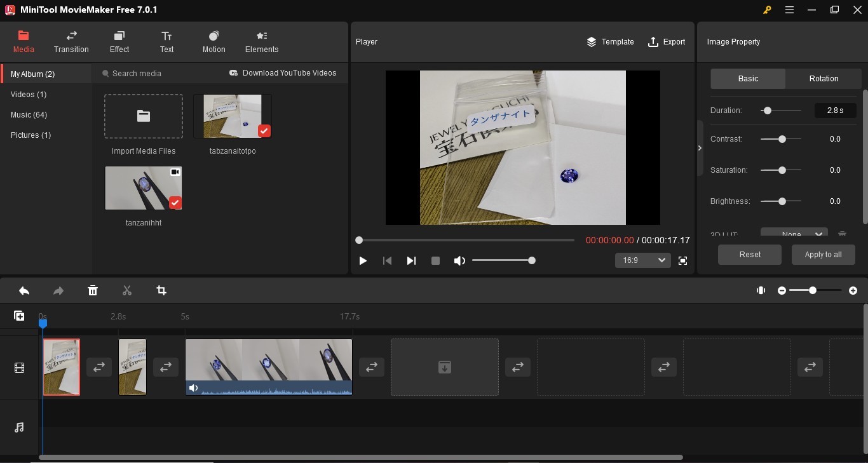The image size is (868, 463).
Task: Click the undo arrow in timeline toolbar
Action: point(24,290)
